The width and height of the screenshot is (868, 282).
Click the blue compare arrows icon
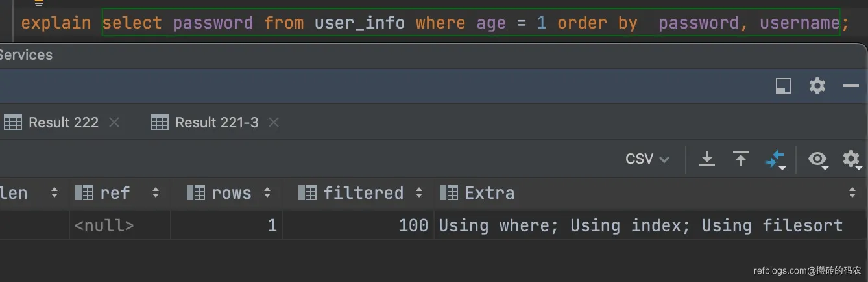pyautogui.click(x=775, y=159)
